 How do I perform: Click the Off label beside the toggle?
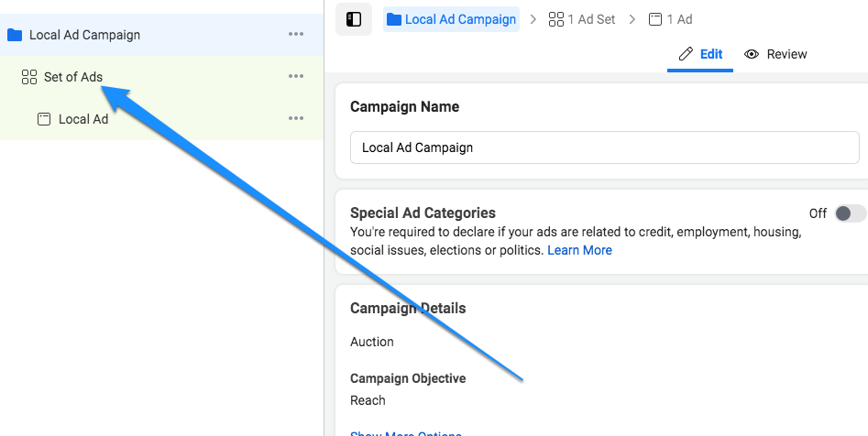tap(818, 213)
